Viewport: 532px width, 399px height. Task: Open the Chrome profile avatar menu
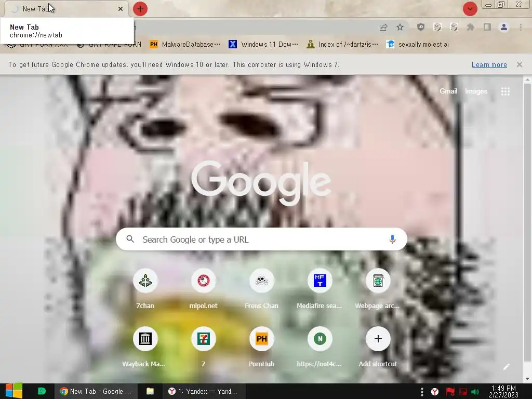coord(504,27)
